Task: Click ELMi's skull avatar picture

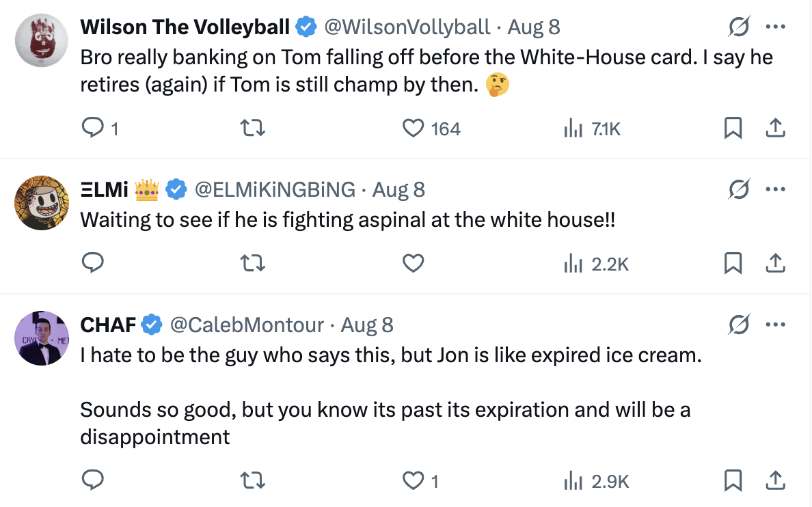Action: point(41,202)
